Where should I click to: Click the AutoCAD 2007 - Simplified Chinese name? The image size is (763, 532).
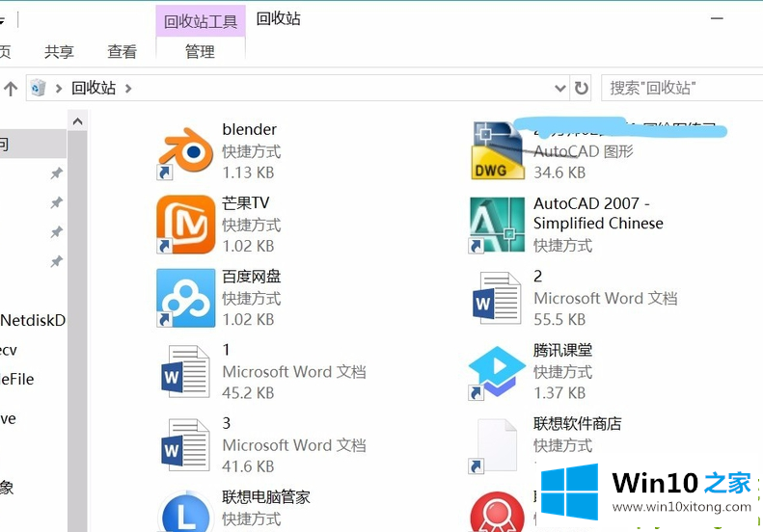coord(598,213)
